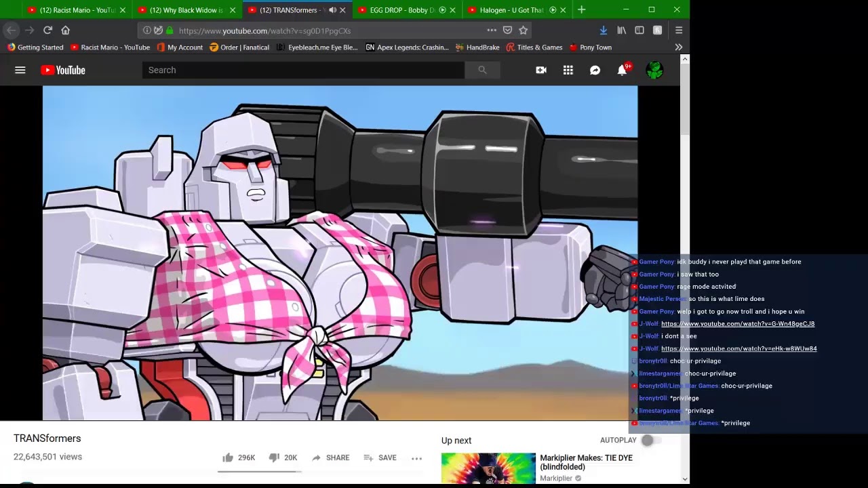Open My Account bookmark
Screen dimensions: 868x488
coord(180,47)
